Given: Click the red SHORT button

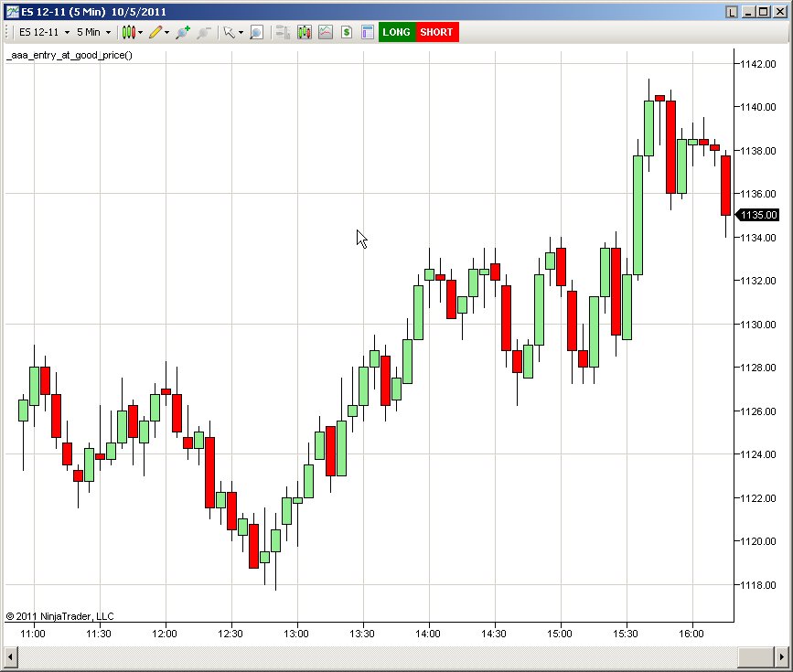Looking at the screenshot, I should 437,32.
